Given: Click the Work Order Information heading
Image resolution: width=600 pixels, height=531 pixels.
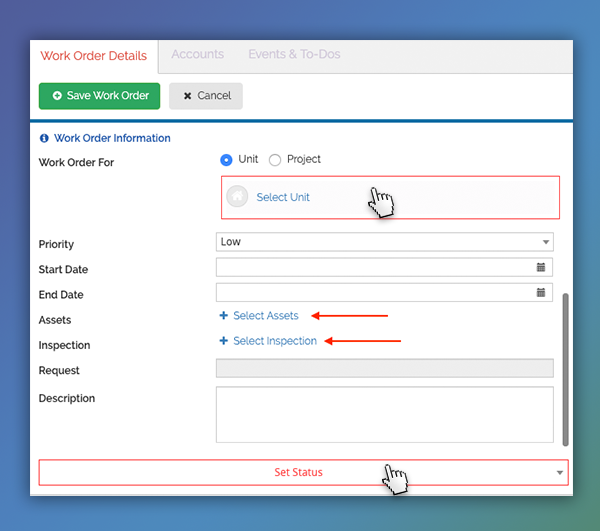Looking at the screenshot, I should point(112,138).
